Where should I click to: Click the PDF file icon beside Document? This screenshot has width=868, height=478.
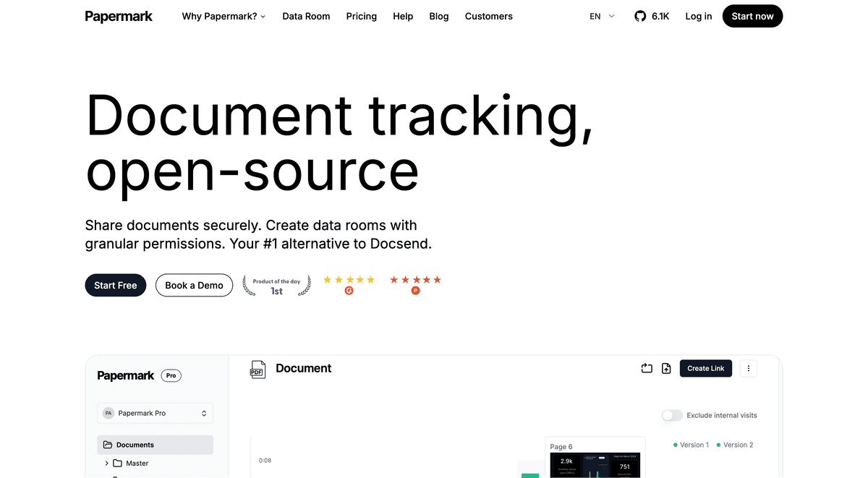pos(257,369)
